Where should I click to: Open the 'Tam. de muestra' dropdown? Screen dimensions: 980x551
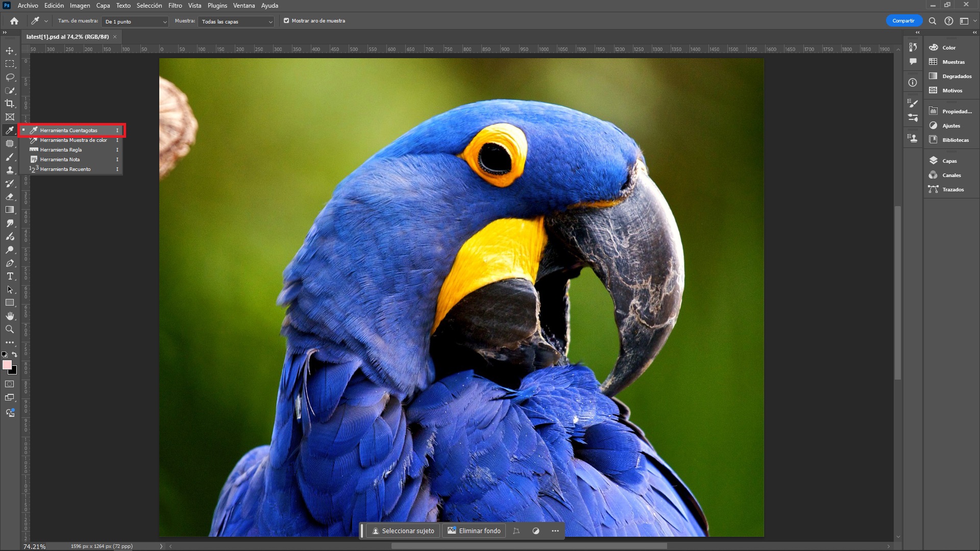[x=135, y=21]
